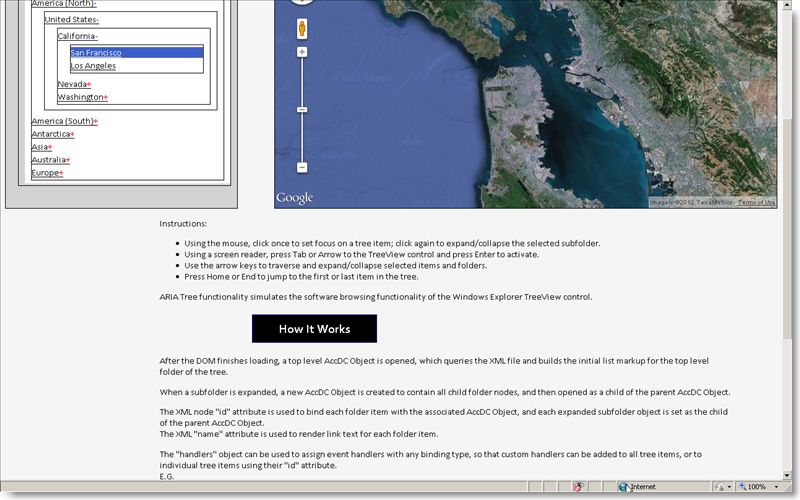Expand the Antarctica folder
The image size is (800, 500).
[x=53, y=134]
